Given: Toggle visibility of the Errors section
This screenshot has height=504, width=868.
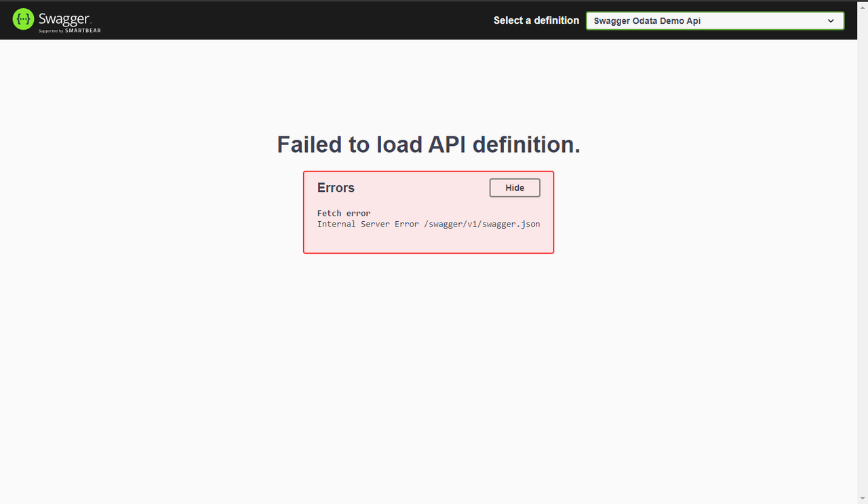Looking at the screenshot, I should [x=514, y=187].
